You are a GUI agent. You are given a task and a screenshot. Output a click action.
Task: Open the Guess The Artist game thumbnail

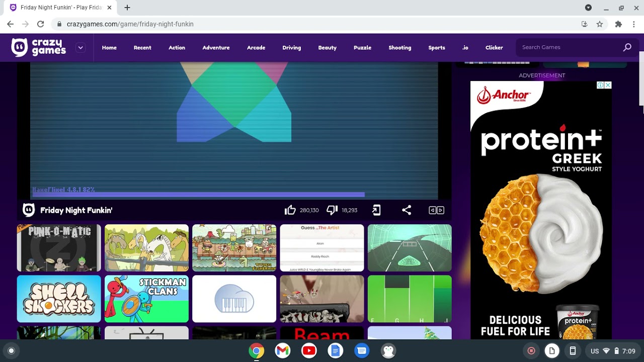(321, 248)
